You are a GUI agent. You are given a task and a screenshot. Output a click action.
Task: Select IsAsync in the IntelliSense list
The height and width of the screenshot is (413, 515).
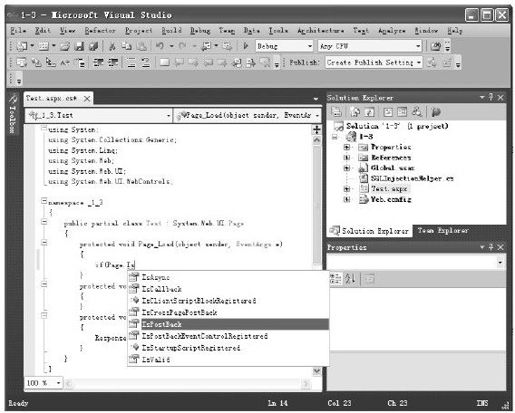click(228, 277)
